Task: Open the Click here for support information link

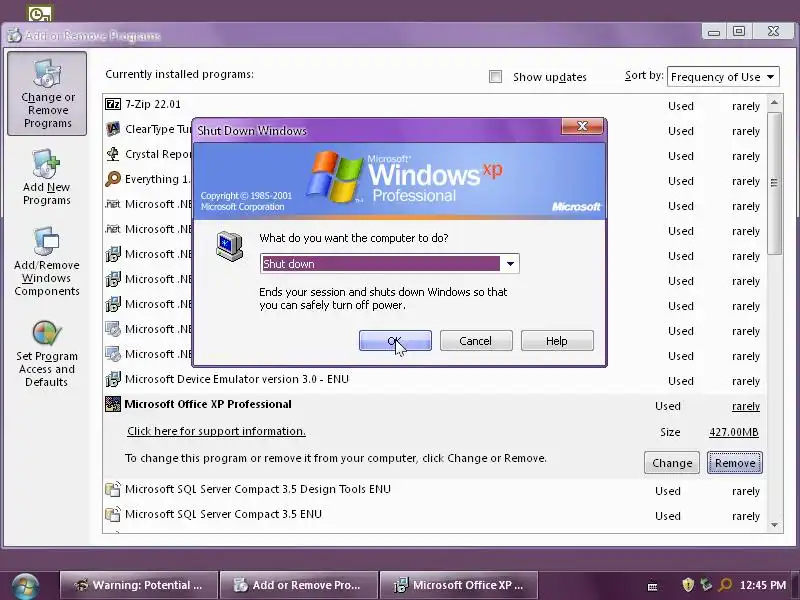Action: coord(216,432)
